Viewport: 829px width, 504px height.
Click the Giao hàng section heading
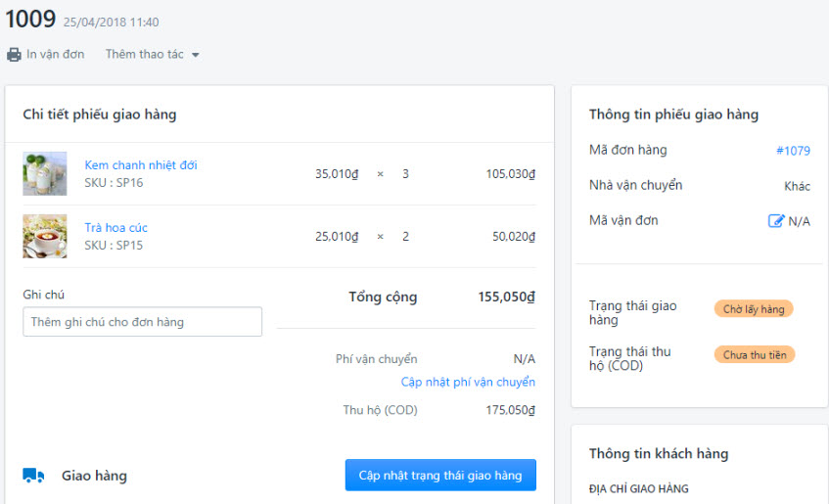tap(94, 476)
